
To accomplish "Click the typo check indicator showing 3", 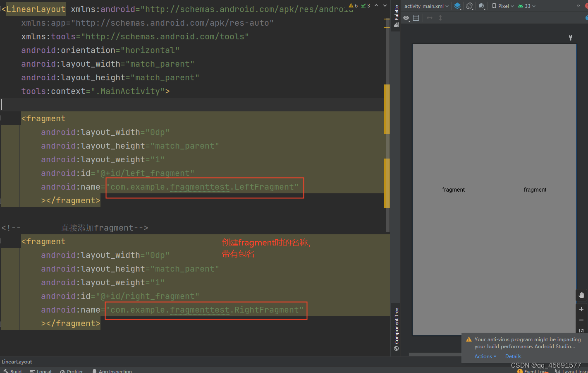I will (366, 6).
